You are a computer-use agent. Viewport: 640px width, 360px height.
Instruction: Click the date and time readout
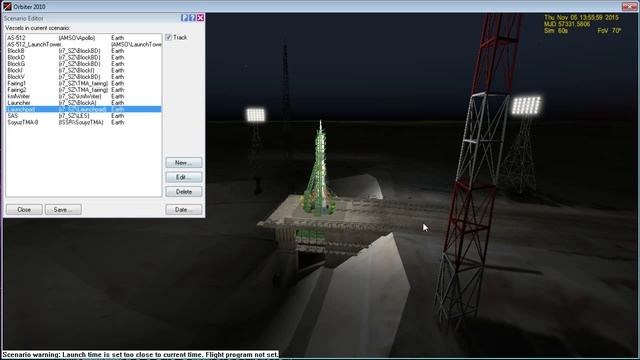pos(581,18)
